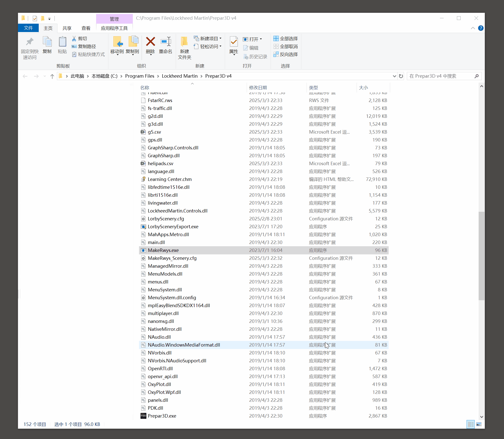Click the Copy icon in the ribbon
504x439 pixels.
click(x=47, y=42)
